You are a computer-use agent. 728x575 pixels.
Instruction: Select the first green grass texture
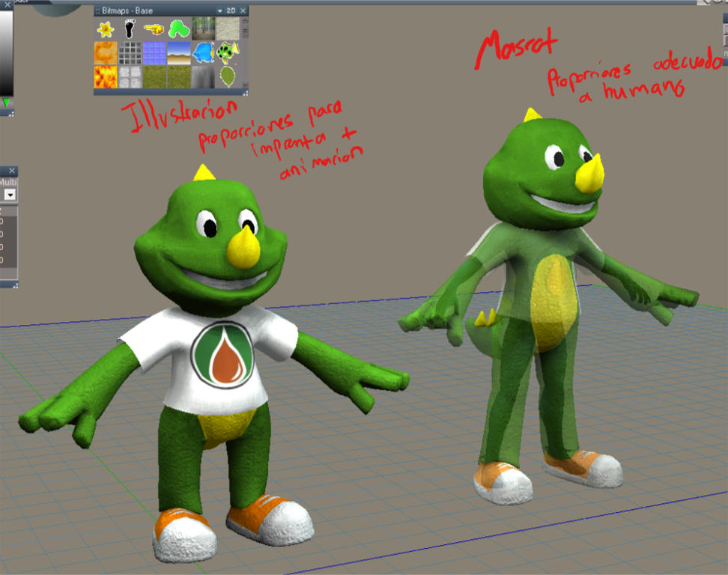[154, 77]
